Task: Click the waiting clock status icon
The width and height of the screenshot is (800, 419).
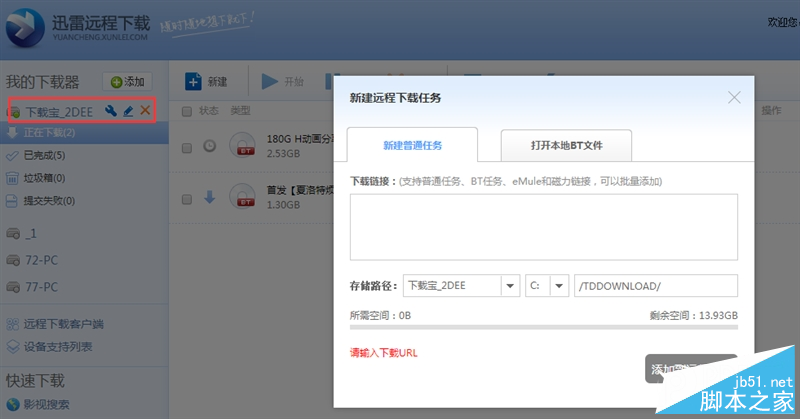Action: (209, 146)
